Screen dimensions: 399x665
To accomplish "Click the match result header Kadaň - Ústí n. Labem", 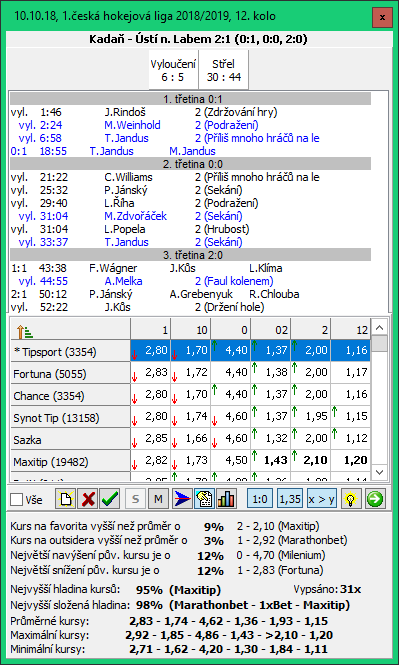I will point(198,39).
